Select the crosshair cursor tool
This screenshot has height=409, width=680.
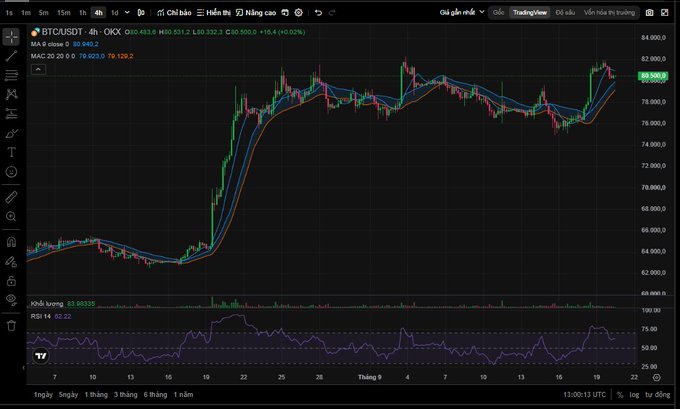pos(11,37)
